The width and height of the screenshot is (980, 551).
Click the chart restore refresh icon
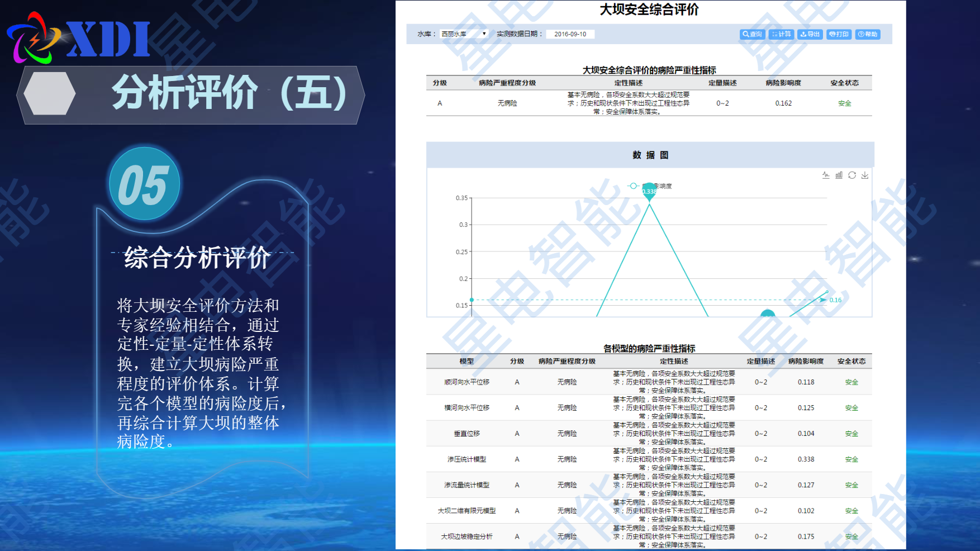[851, 175]
